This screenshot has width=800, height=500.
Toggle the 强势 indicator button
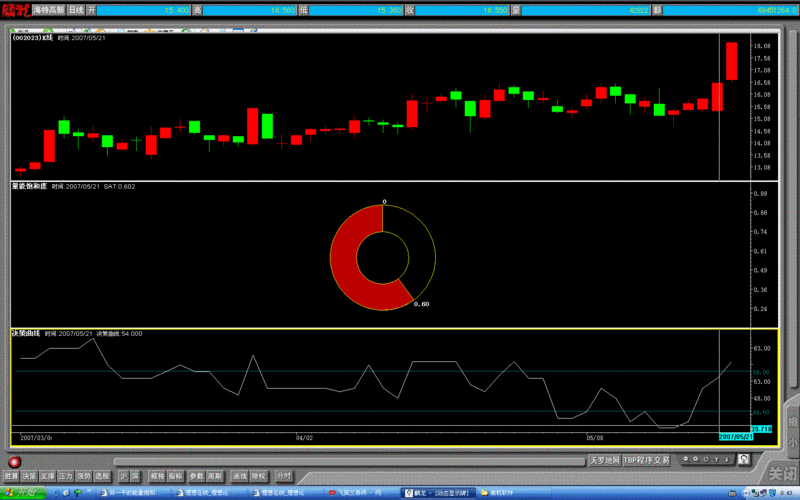pyautogui.click(x=84, y=476)
